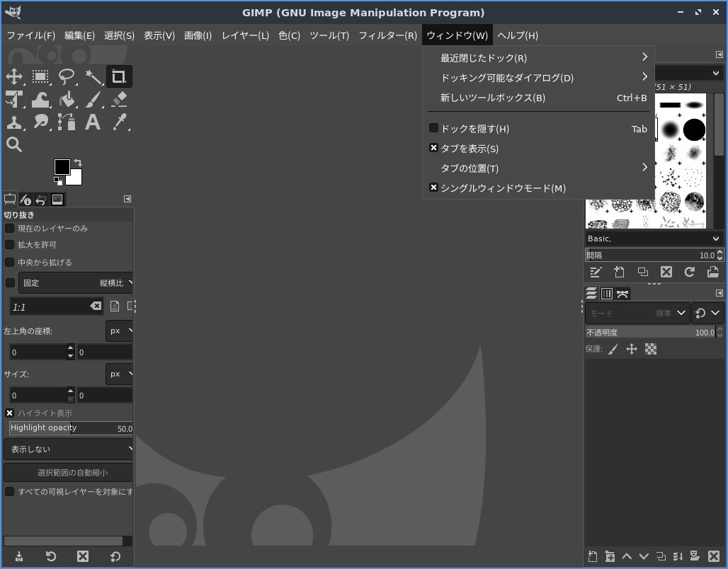Select the Bucket Fill tool
Viewport: 728px width, 569px height.
point(67,99)
